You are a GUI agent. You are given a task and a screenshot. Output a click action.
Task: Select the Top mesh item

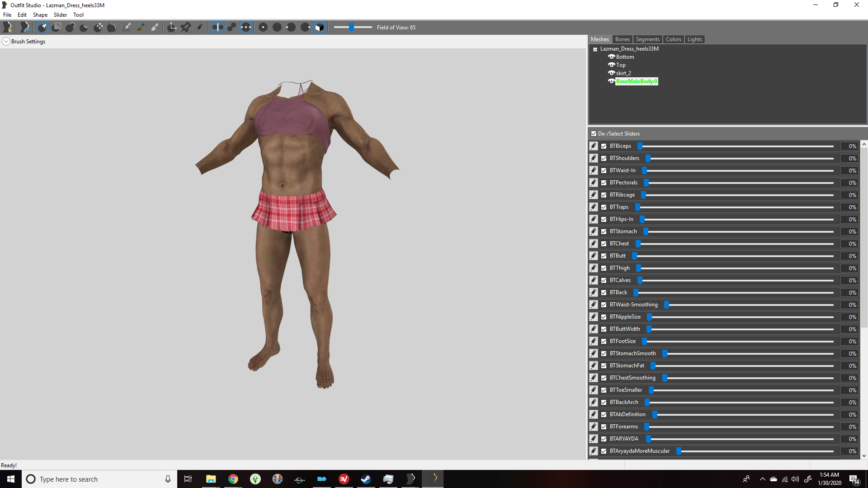pos(621,65)
